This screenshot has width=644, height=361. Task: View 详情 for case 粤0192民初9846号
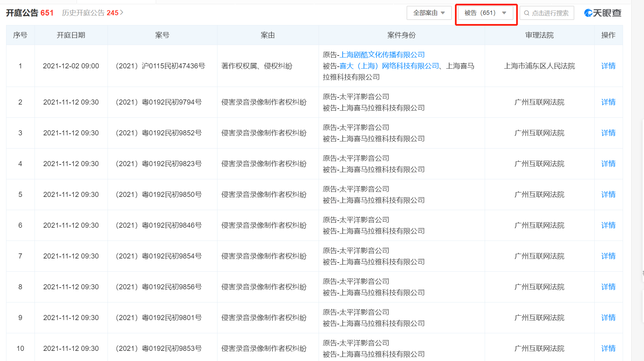tap(608, 225)
